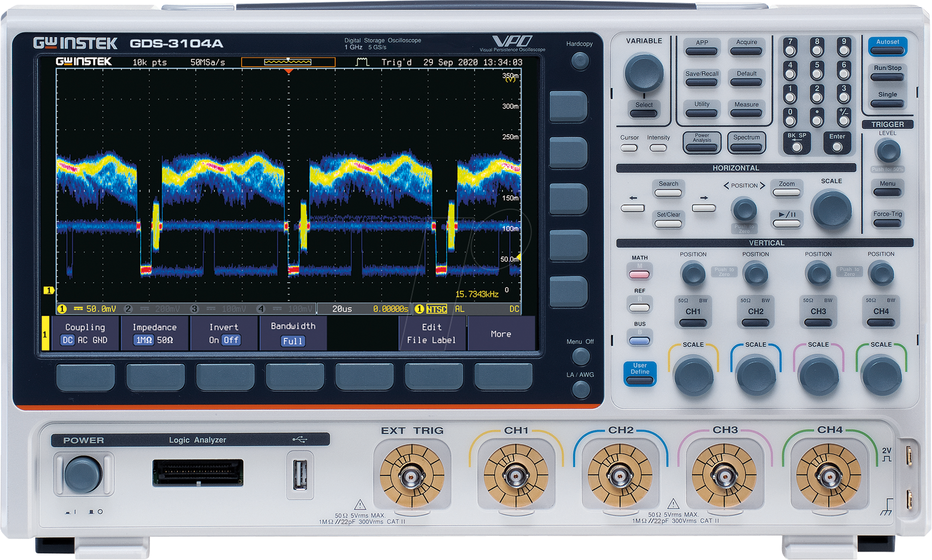The image size is (932, 560).
Task: Tap the blue User Define button
Action: 639,373
